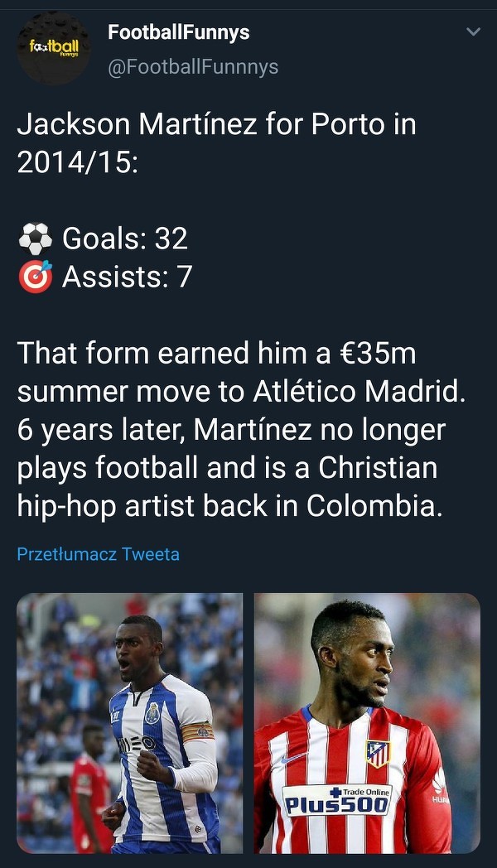497x868 pixels.
Task: Open the right Atlético Madrid photo
Action: click(367, 722)
